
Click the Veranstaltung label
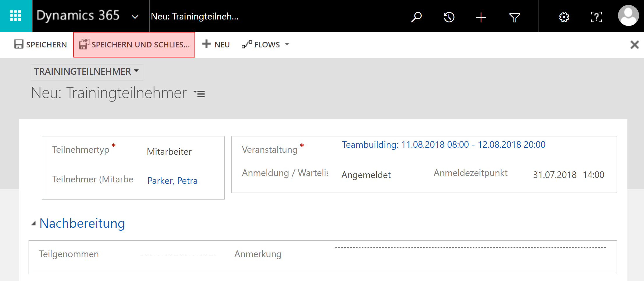click(x=270, y=150)
